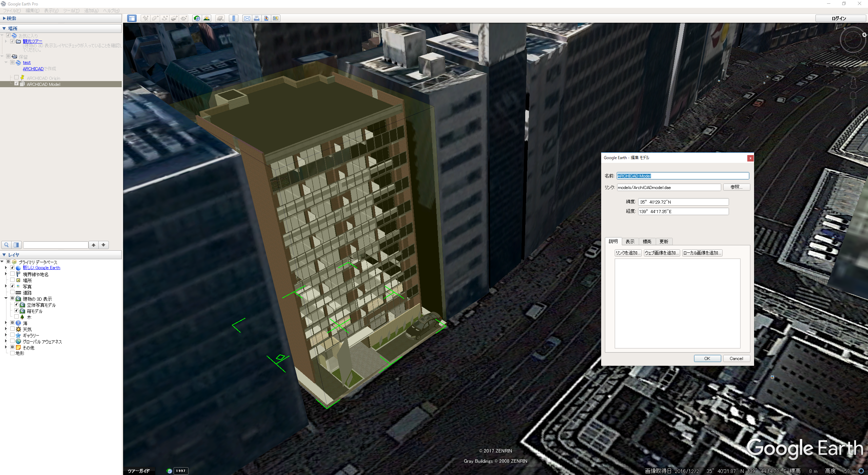Click the Add Path toolbar icon
This screenshot has width=868, height=475.
pyautogui.click(x=164, y=18)
